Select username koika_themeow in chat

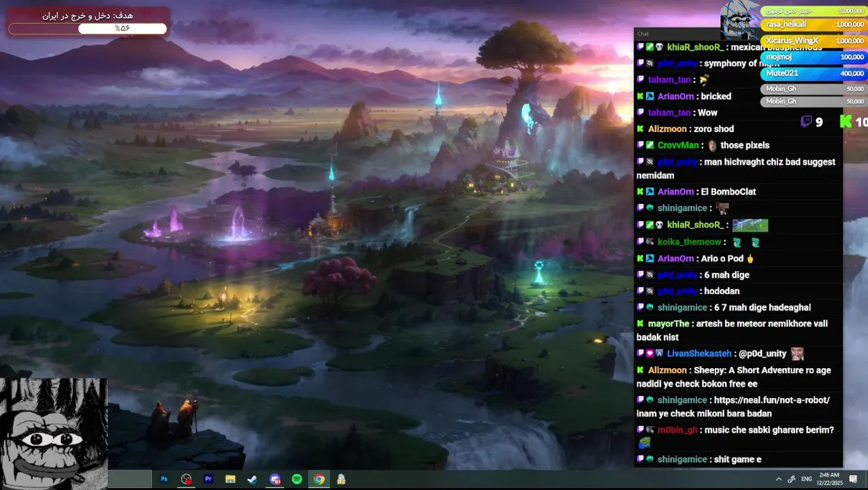click(689, 242)
